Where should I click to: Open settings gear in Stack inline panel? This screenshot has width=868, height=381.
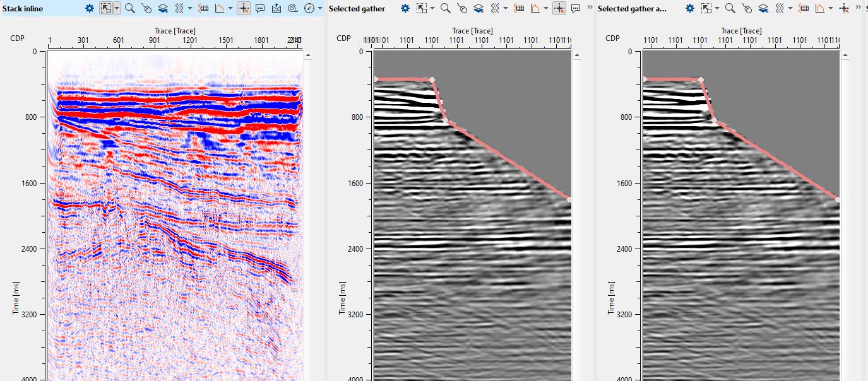pos(90,8)
